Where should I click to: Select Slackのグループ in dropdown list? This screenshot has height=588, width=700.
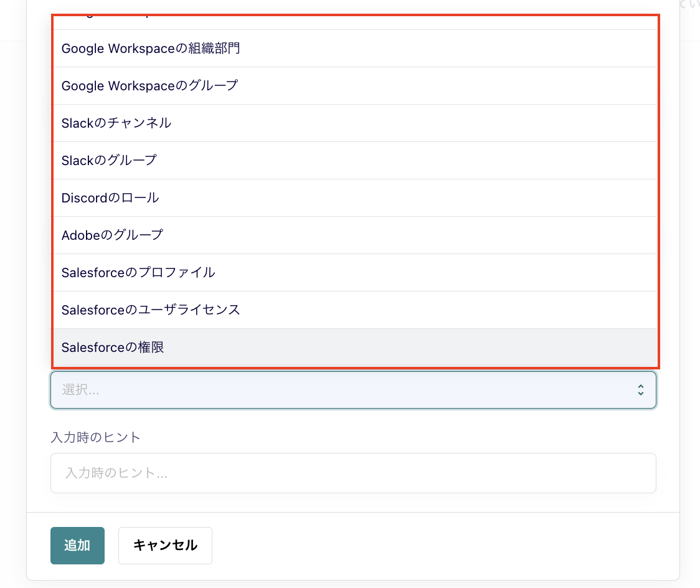[355, 160]
